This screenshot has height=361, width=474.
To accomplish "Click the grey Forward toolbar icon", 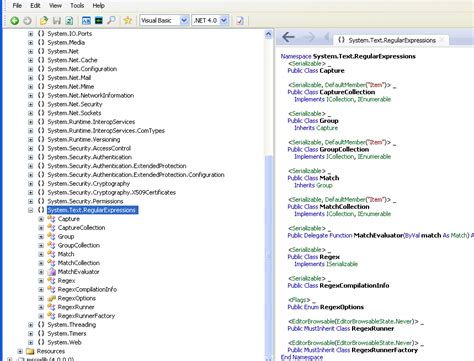I will click(27, 21).
